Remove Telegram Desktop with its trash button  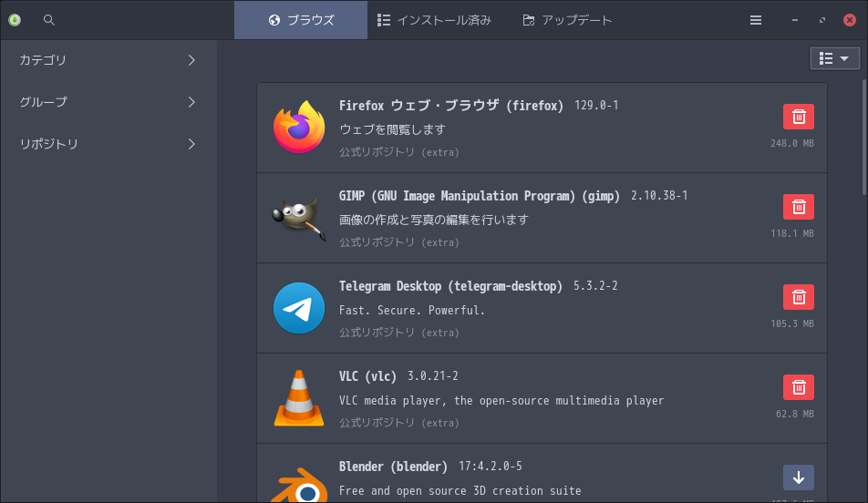point(799,297)
